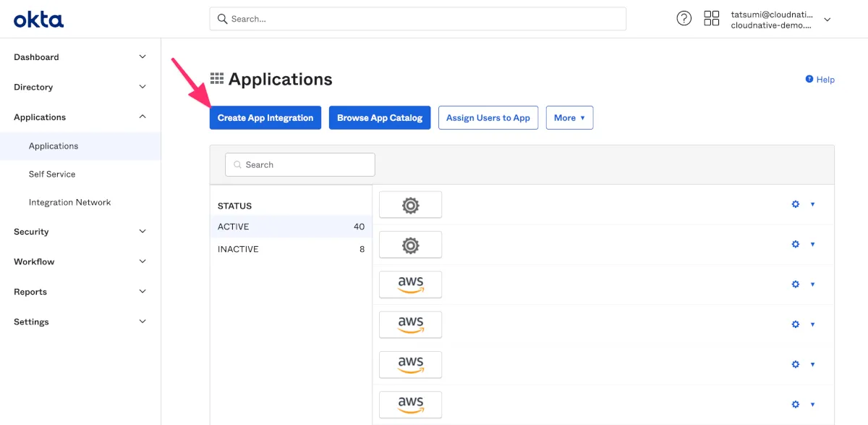Collapse the Applications sidebar section

(142, 117)
